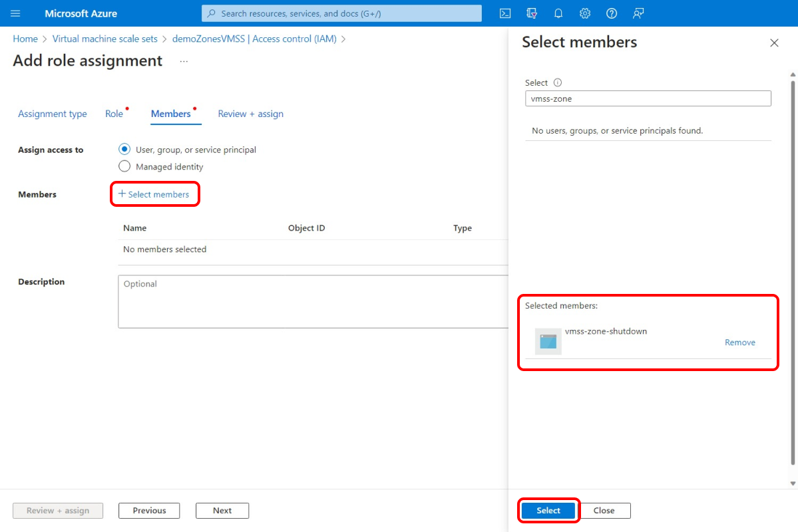Click the Select members link
798x532 pixels.
[155, 194]
